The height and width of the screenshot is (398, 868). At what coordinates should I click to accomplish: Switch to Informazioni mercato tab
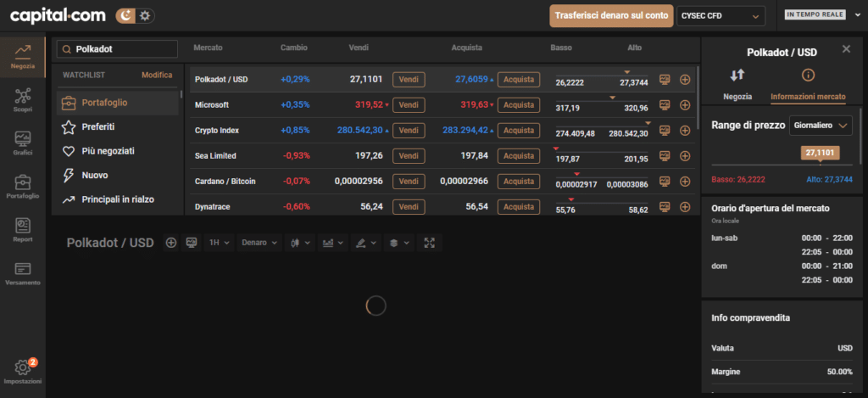coord(808,84)
